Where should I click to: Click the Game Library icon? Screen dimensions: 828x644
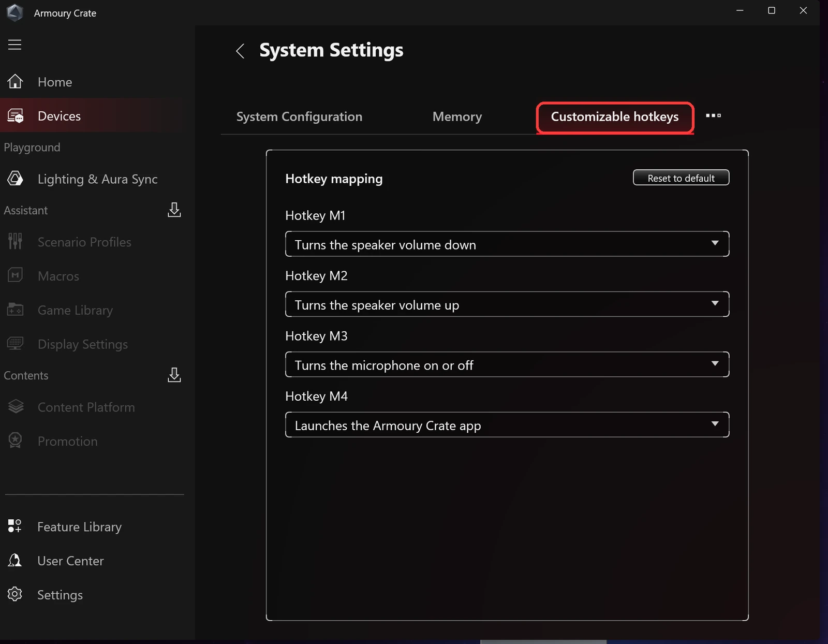point(15,310)
